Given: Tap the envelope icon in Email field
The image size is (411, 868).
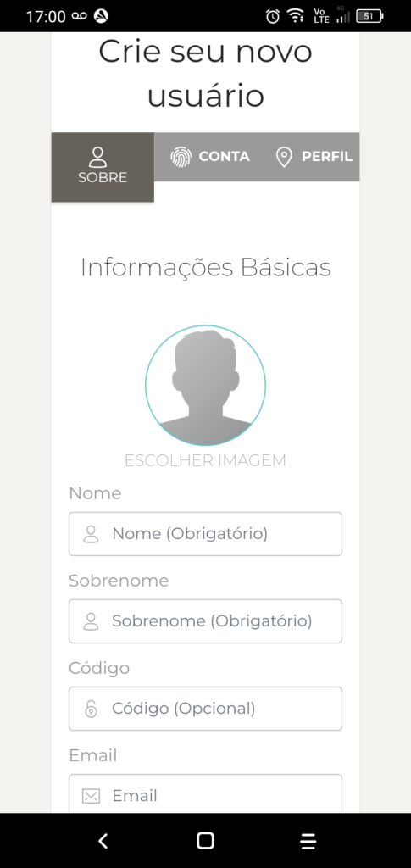Looking at the screenshot, I should tap(91, 797).
